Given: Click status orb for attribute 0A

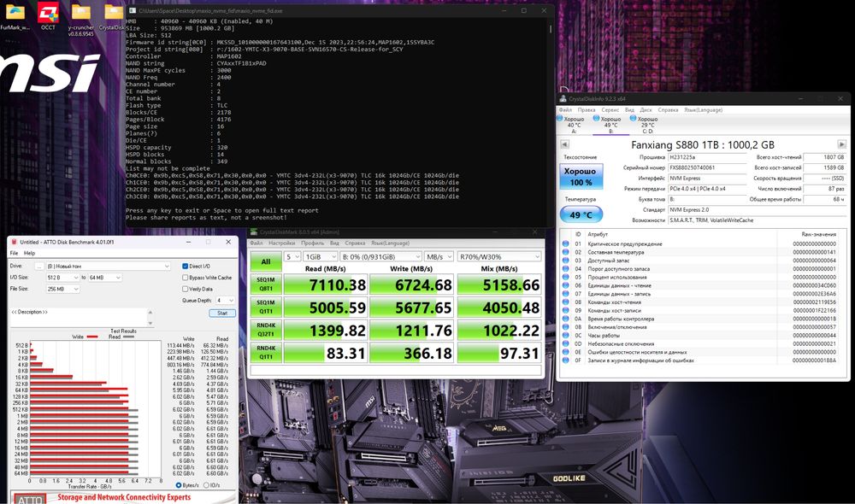Looking at the screenshot, I should pos(565,319).
